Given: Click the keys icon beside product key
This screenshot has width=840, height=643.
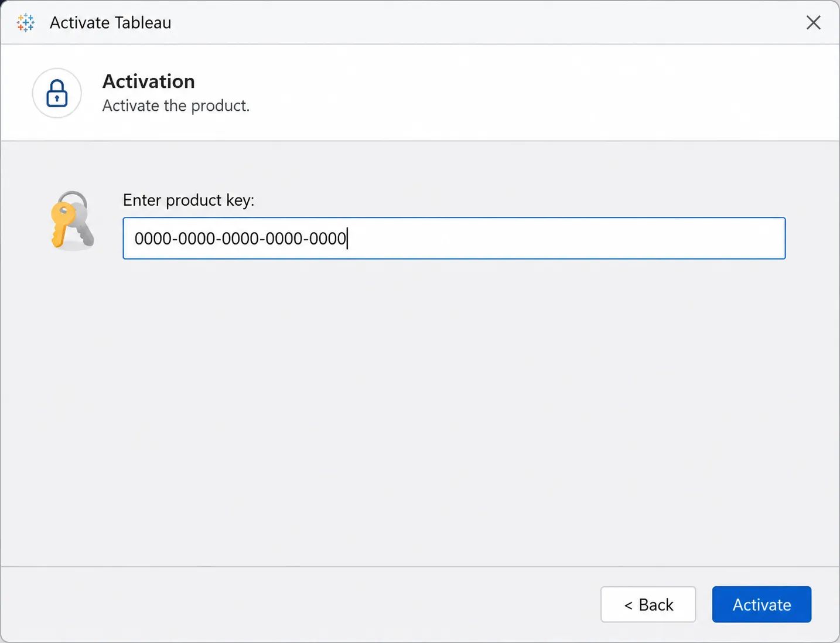Looking at the screenshot, I should point(72,220).
